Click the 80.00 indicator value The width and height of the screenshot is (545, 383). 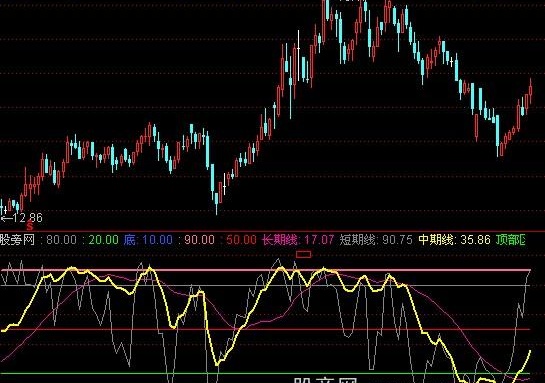(61, 240)
